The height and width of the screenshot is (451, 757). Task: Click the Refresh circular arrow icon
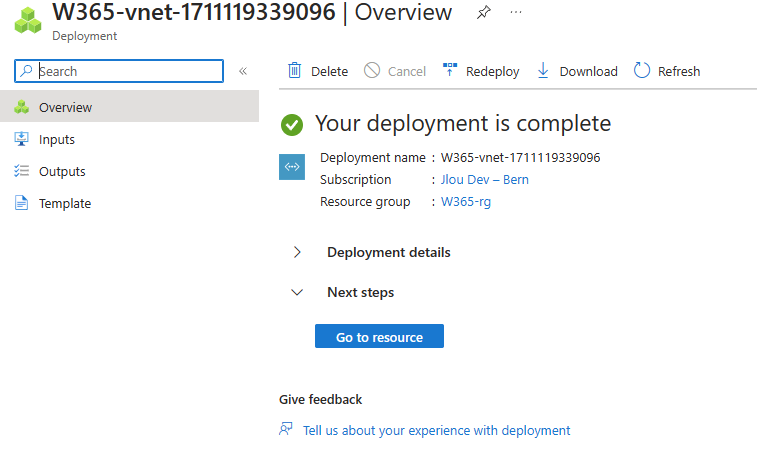[x=642, y=70]
